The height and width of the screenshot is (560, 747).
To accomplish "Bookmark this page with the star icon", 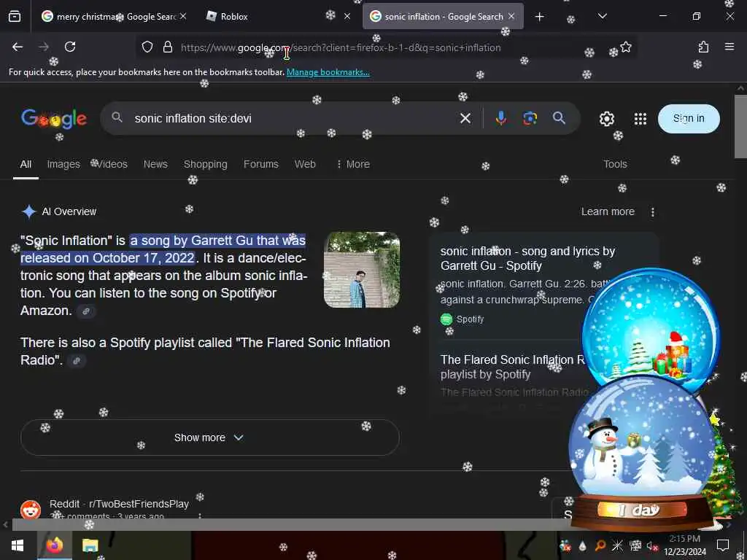I will pos(625,47).
